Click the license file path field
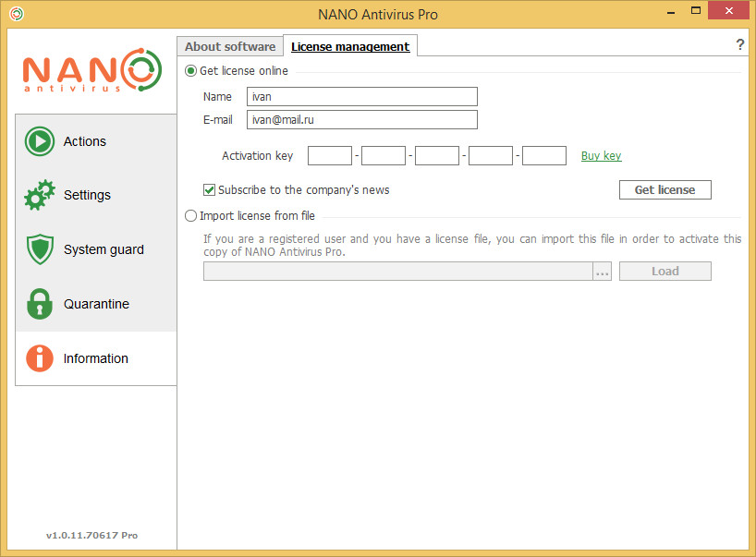 coord(398,272)
